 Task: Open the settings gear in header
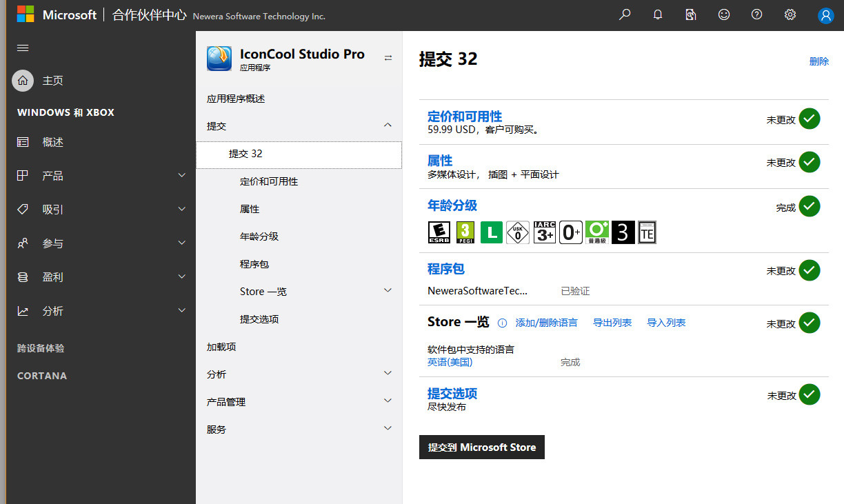[x=790, y=14]
